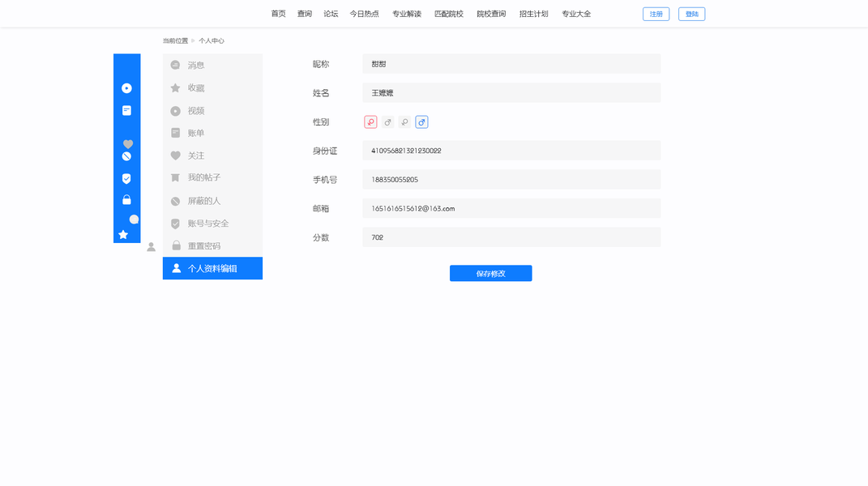Open 论坛 in top navigation

pyautogui.click(x=331, y=14)
